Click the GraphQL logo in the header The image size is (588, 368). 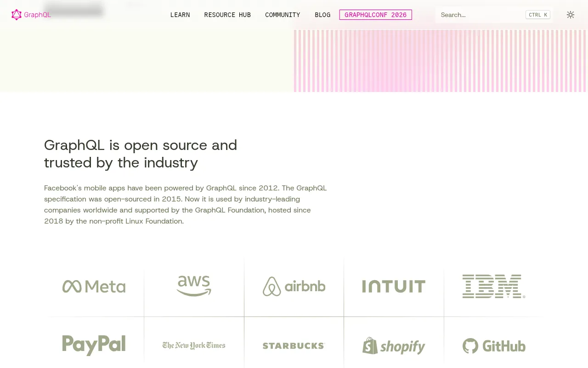[x=31, y=15]
